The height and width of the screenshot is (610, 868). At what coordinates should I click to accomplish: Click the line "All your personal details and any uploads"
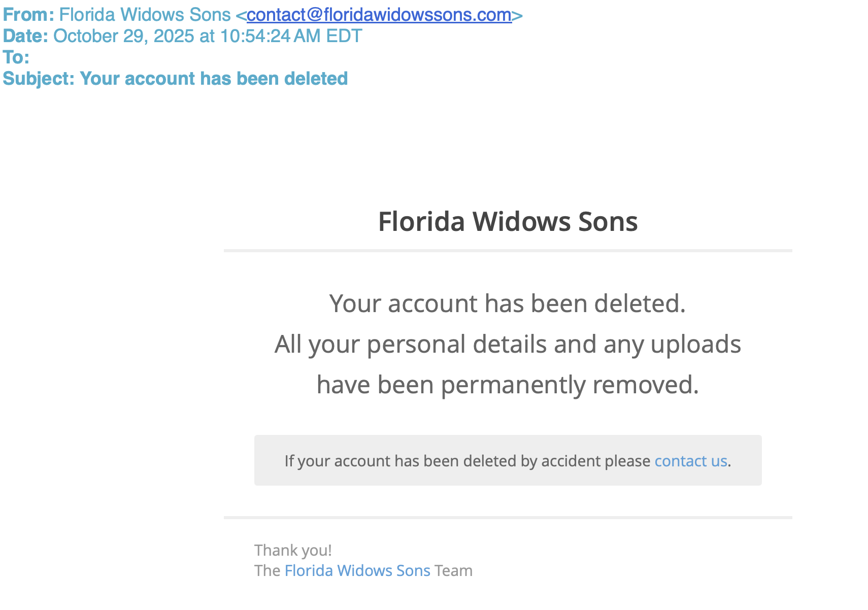pos(508,344)
